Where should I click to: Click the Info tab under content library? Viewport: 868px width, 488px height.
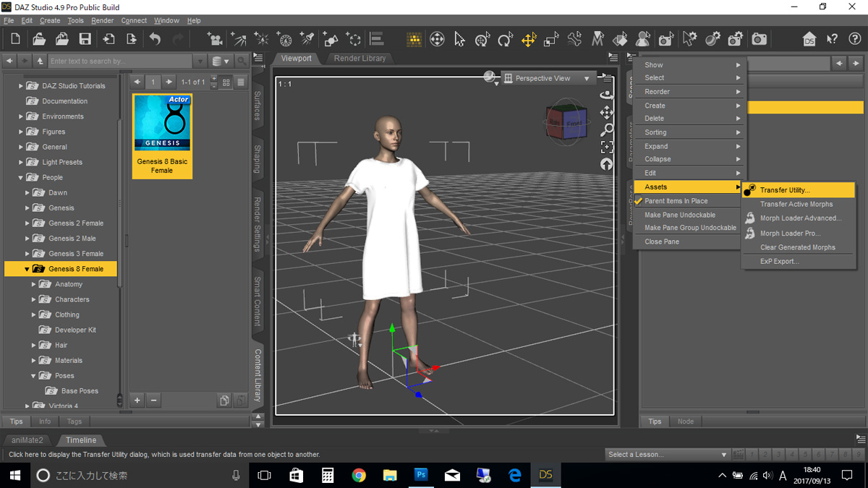(x=45, y=421)
